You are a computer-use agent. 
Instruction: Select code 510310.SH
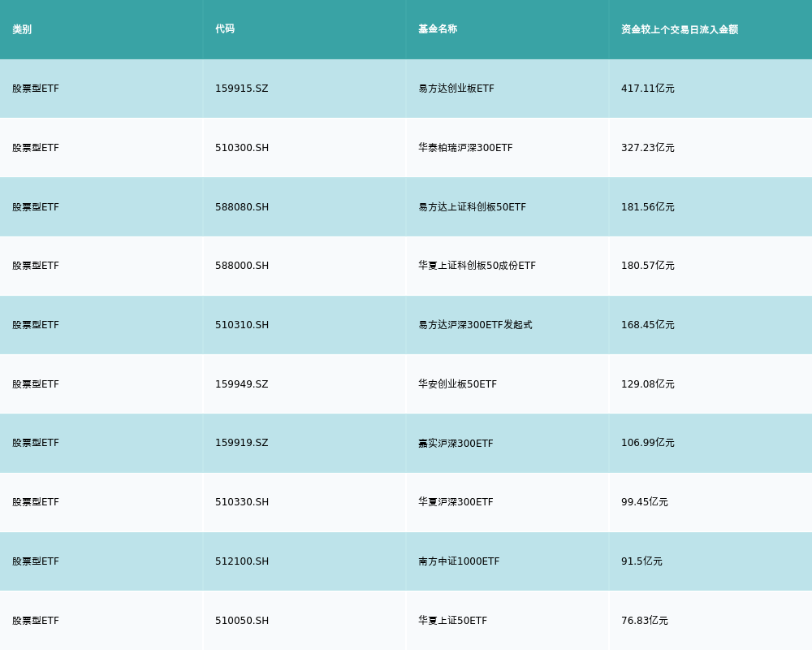pos(242,325)
